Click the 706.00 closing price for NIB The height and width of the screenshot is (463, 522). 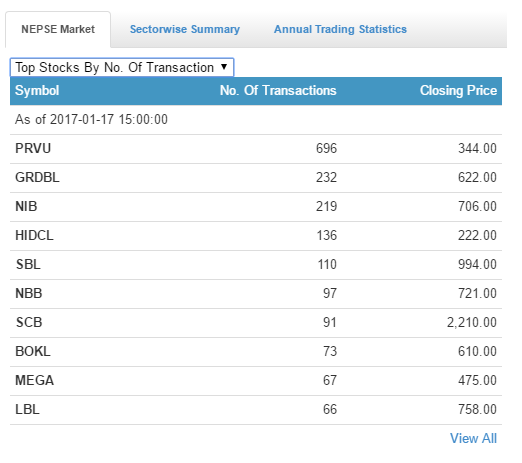click(x=477, y=207)
